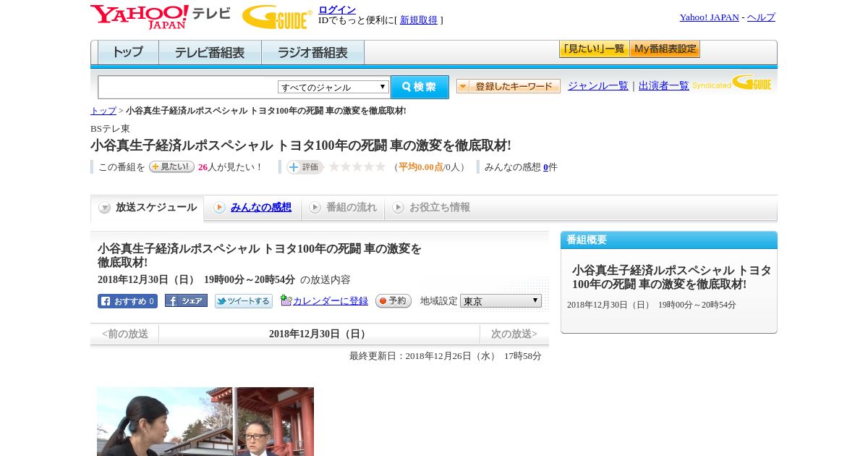Click the calendar icon beside カレンダーに登録
This screenshot has height=456, width=868.
[x=286, y=300]
